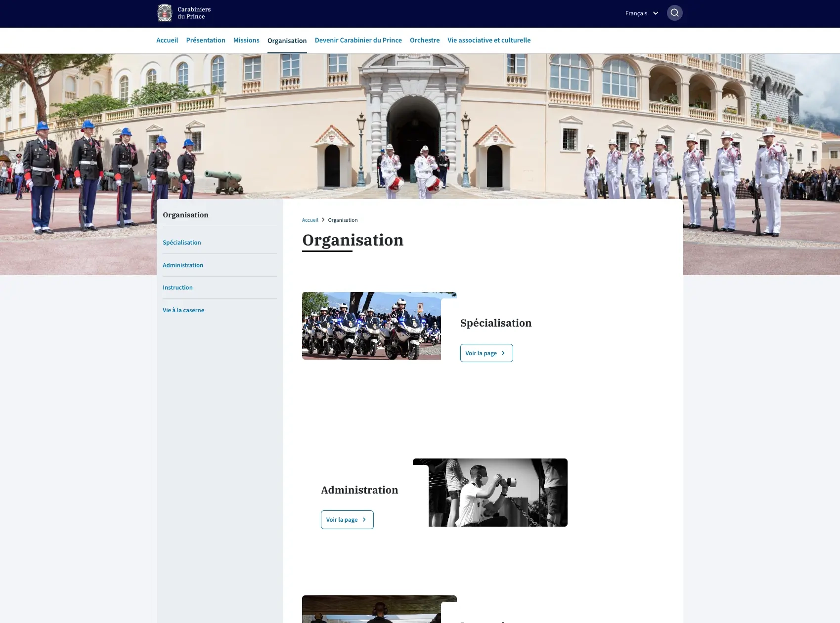
Task: Select the Organisation navigation tab
Action: coord(287,41)
